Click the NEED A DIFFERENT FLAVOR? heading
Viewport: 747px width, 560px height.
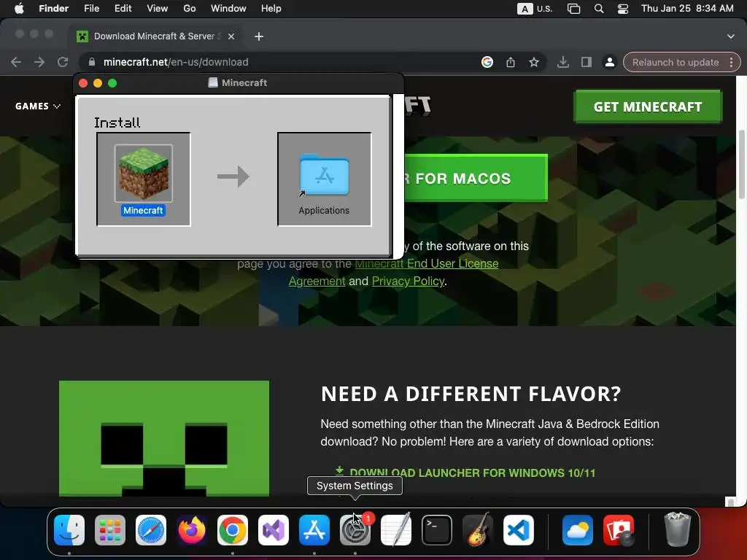(471, 394)
